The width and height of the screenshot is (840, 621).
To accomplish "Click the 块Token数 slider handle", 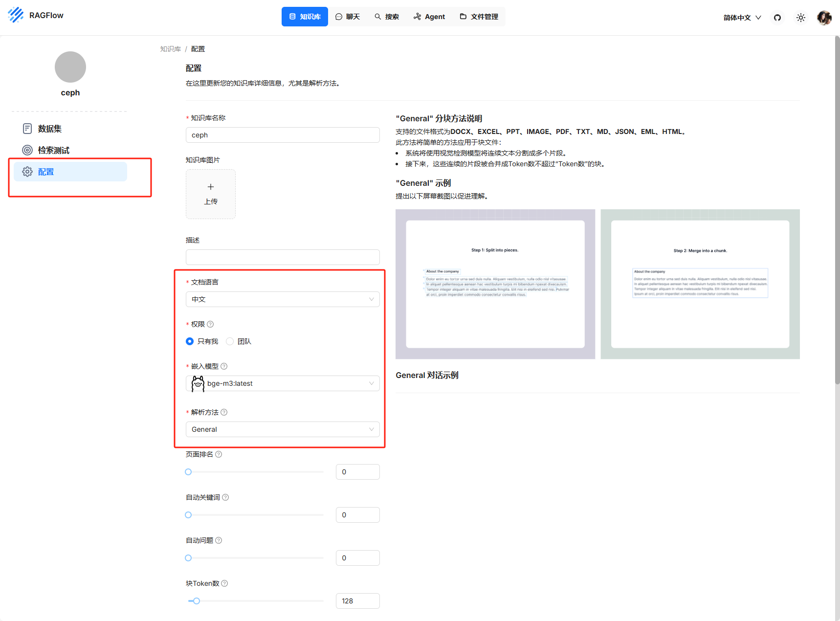I will [197, 601].
